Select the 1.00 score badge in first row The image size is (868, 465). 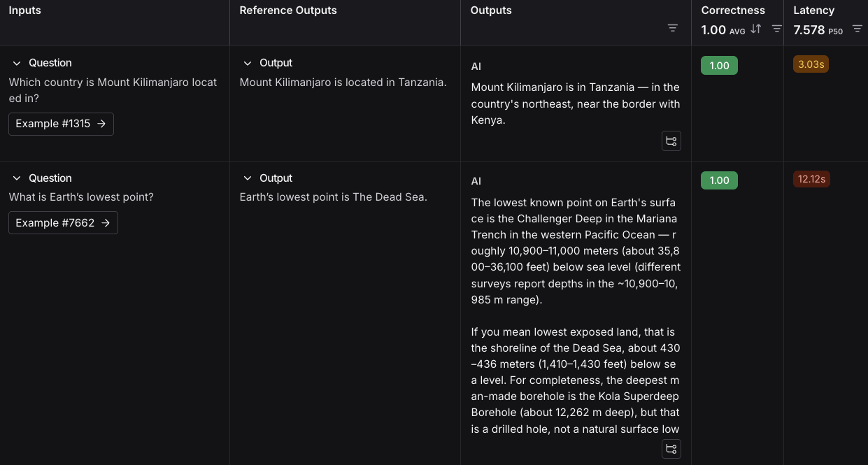click(x=719, y=66)
